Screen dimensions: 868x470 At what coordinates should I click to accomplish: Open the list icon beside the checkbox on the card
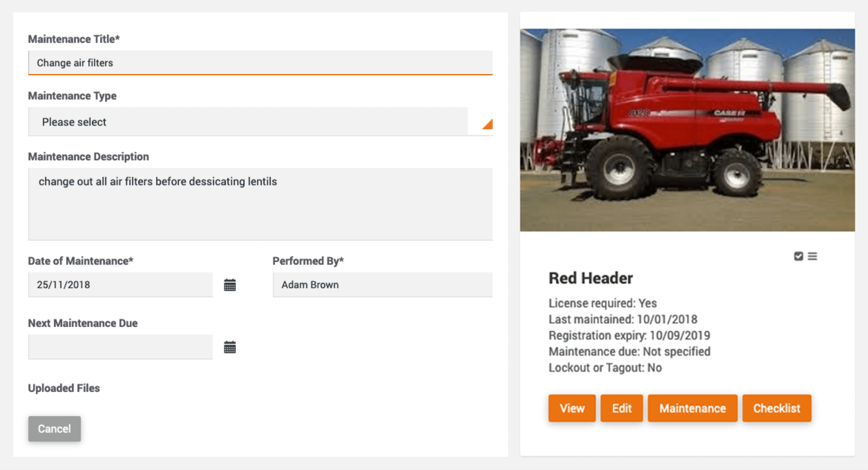tap(813, 256)
